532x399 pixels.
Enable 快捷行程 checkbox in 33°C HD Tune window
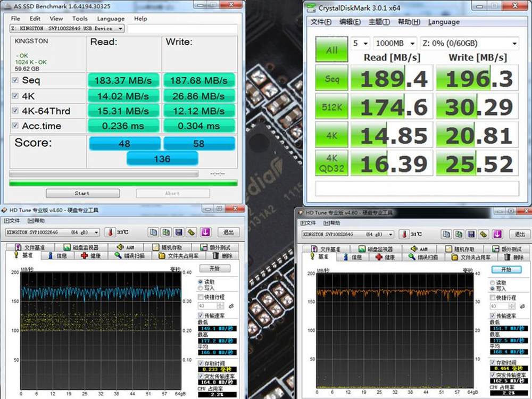(201, 297)
